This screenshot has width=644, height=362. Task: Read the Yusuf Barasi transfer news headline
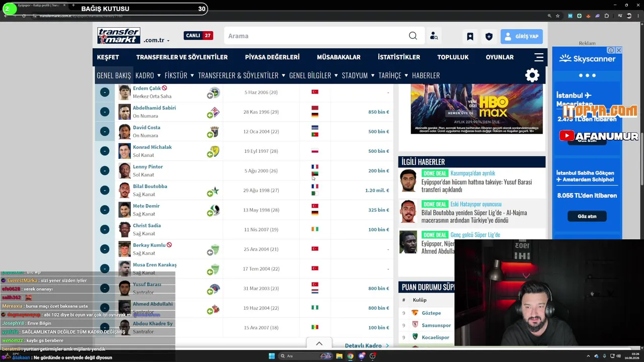click(476, 186)
